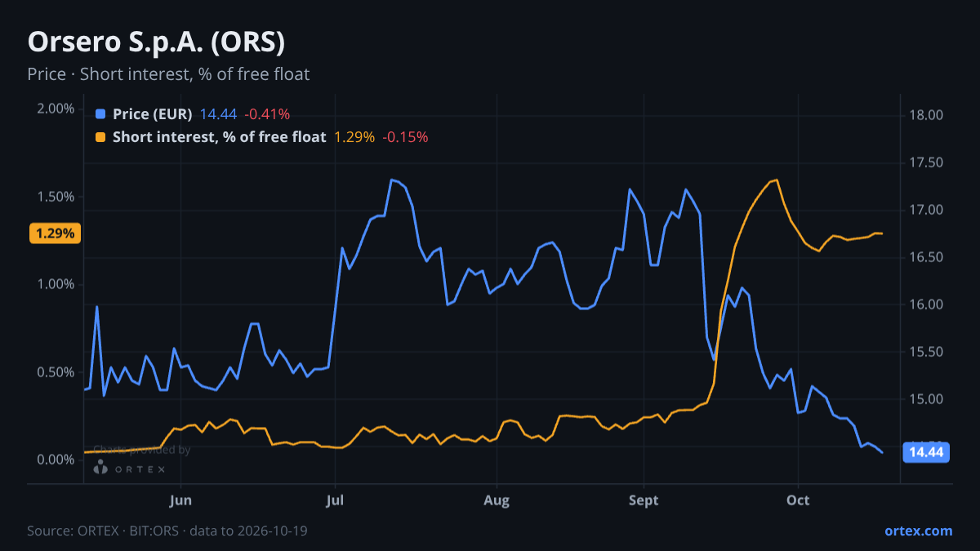Click the -0.41% price change value
This screenshot has width=980, height=551.
coord(267,114)
